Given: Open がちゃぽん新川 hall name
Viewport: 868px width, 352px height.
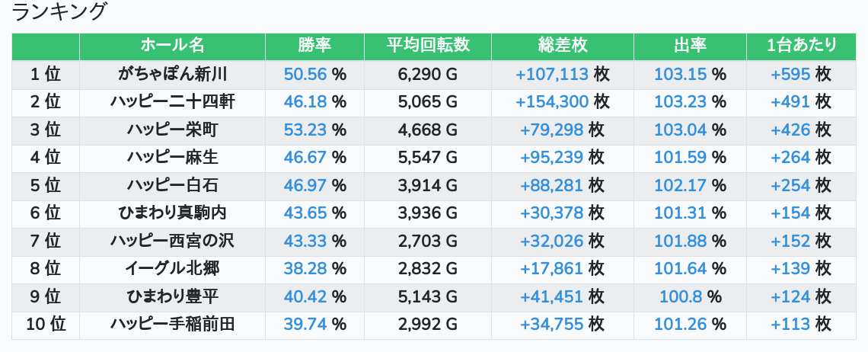Looking at the screenshot, I should (172, 74).
